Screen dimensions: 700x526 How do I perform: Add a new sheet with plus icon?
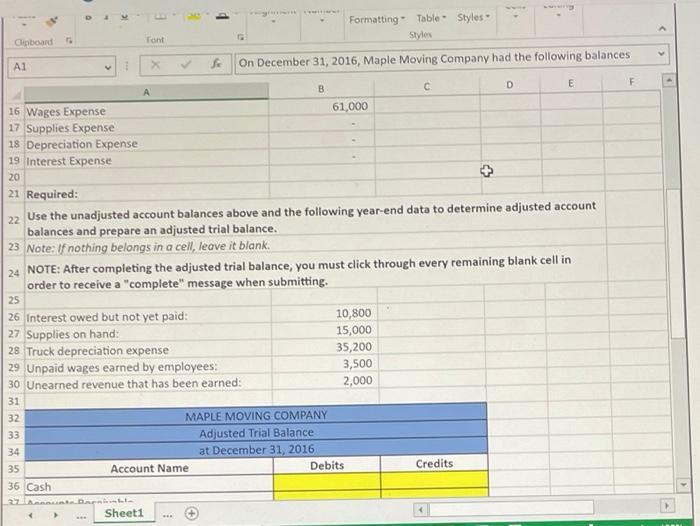click(192, 513)
